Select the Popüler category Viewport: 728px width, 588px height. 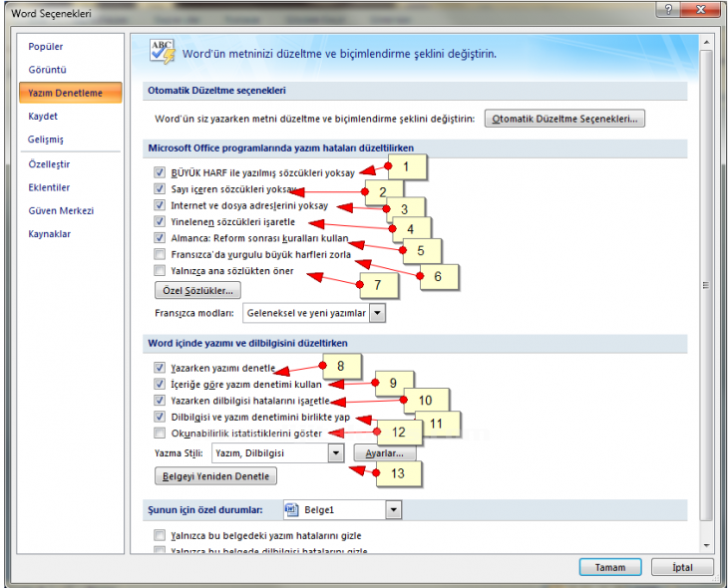pyautogui.click(x=46, y=47)
